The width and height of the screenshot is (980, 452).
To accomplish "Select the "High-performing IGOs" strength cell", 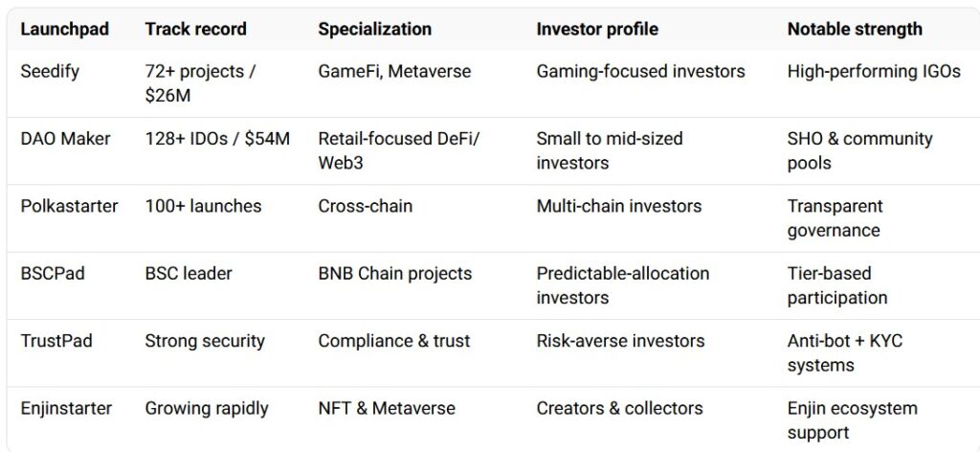I will [x=874, y=71].
